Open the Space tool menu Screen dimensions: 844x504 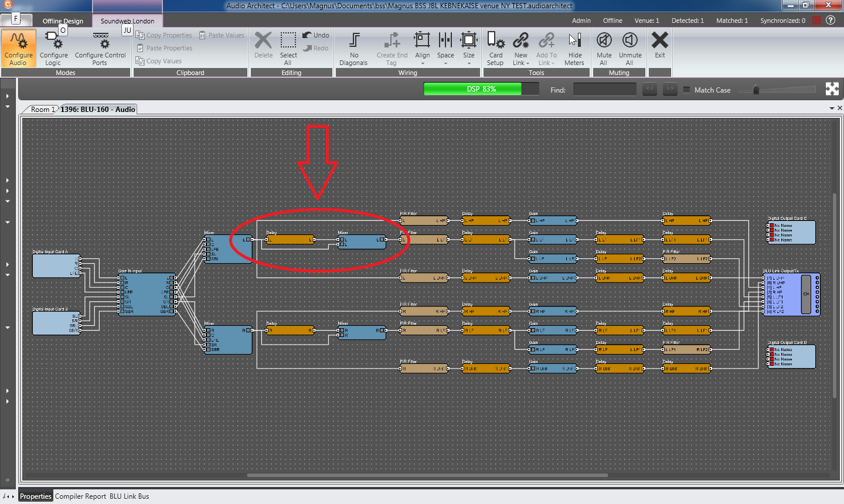tap(445, 48)
